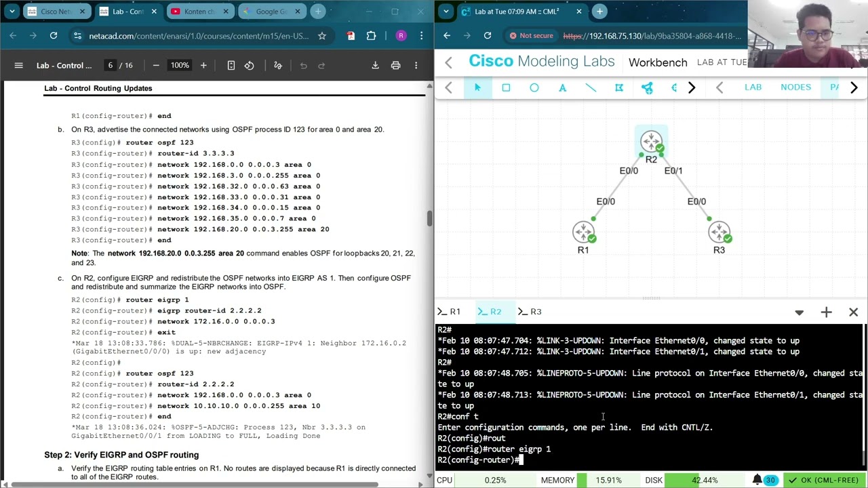The image size is (868, 488).
Task: Download the PDF document
Action: 375,65
